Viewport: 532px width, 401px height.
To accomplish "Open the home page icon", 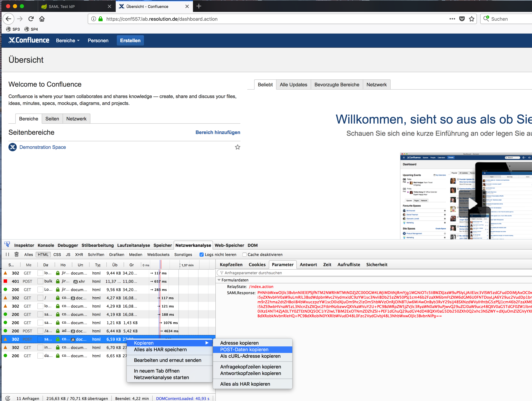I will tap(42, 19).
